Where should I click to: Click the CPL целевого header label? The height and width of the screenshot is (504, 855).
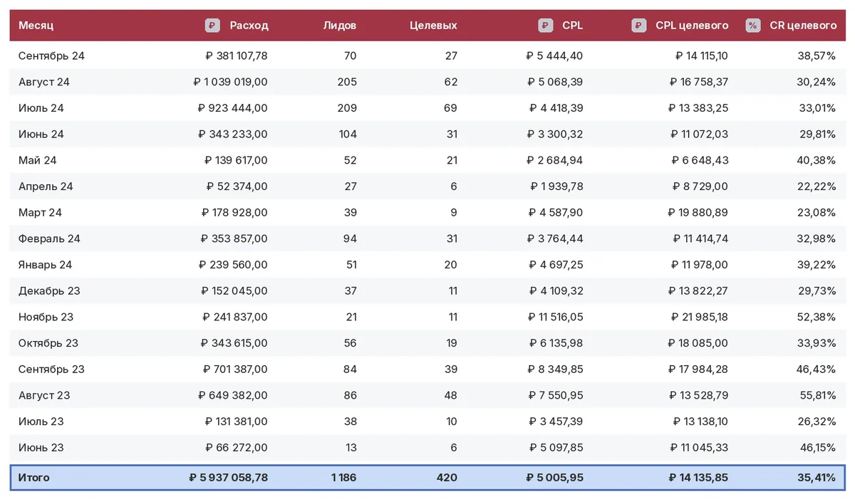click(x=692, y=26)
